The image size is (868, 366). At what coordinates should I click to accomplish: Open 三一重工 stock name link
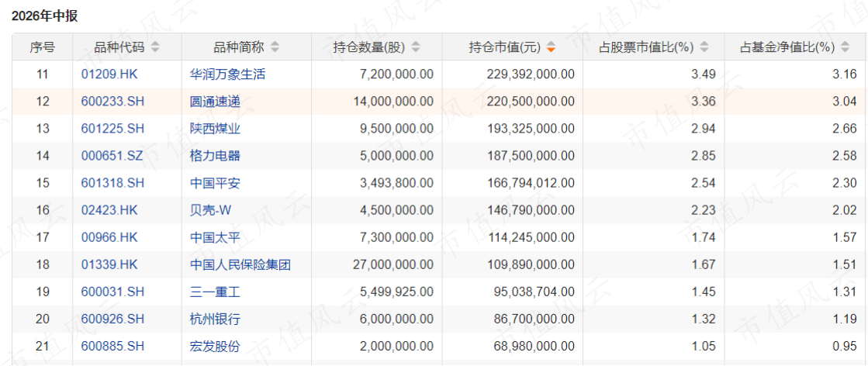click(215, 292)
